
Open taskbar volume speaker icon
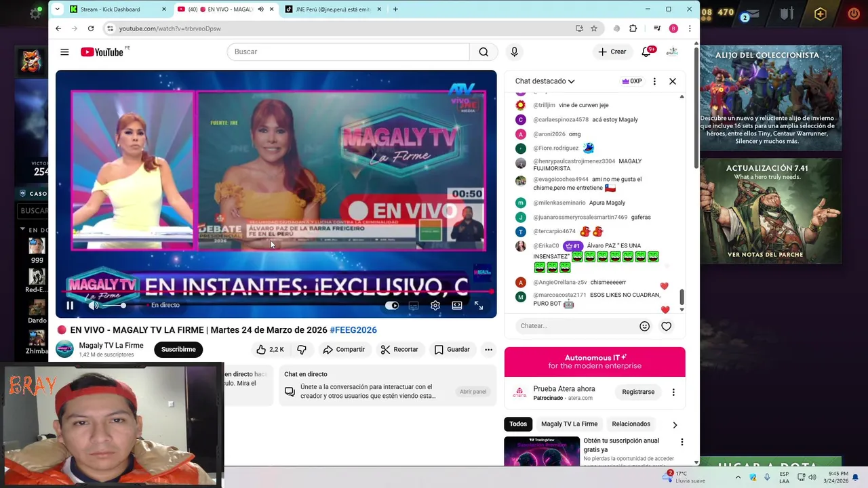tap(812, 477)
